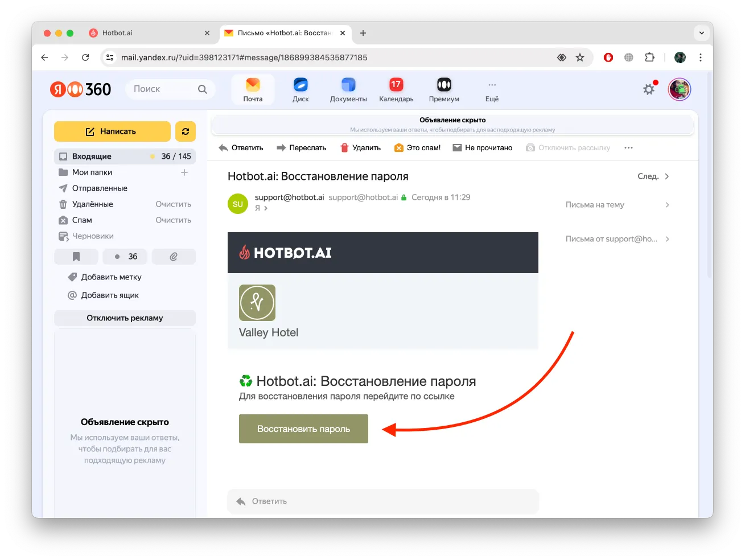This screenshot has width=745, height=560.
Task: Filter messages with attachments paperclip
Action: tap(174, 257)
